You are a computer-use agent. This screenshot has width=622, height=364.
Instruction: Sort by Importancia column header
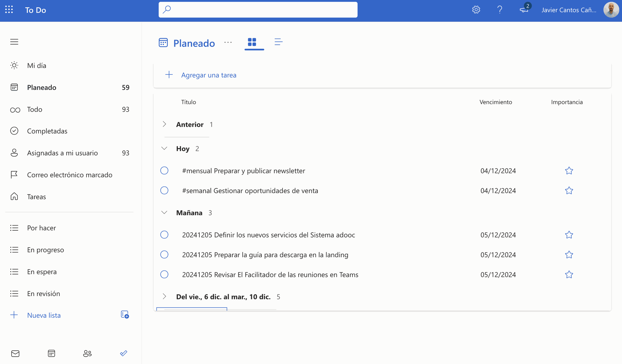tap(567, 102)
